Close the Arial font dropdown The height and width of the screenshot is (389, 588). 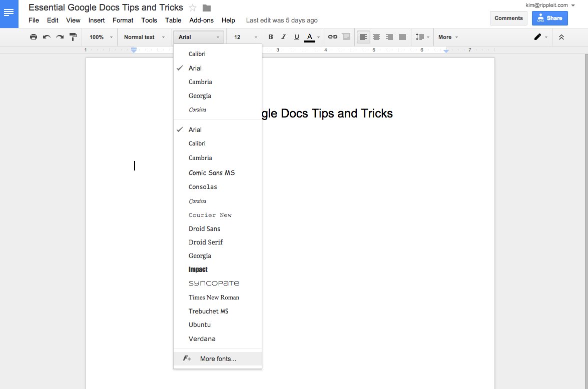pyautogui.click(x=198, y=37)
